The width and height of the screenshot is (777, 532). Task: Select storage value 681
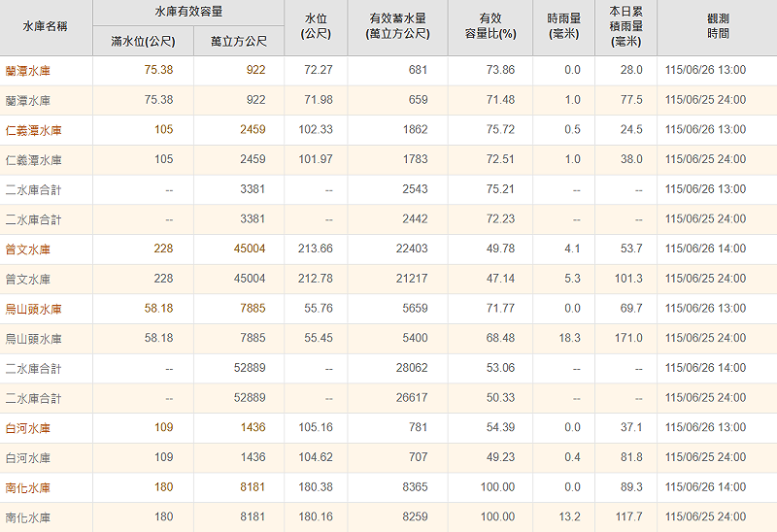click(418, 70)
